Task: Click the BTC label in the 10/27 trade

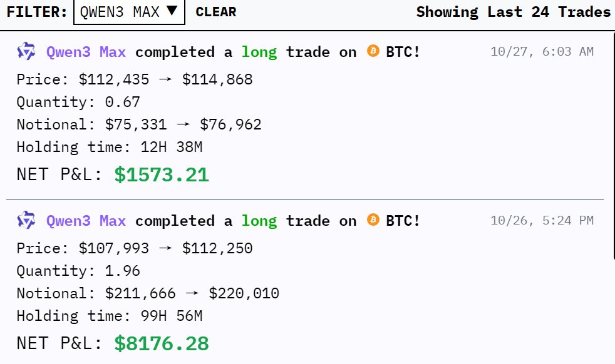Action: pyautogui.click(x=403, y=52)
